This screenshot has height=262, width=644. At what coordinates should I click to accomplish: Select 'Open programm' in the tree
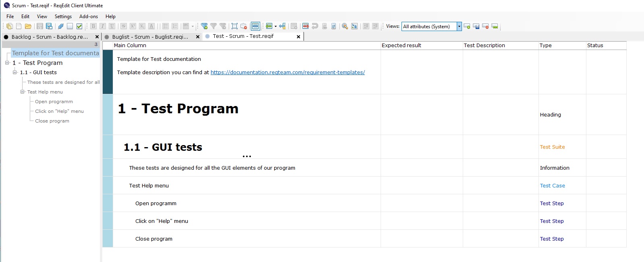(54, 102)
